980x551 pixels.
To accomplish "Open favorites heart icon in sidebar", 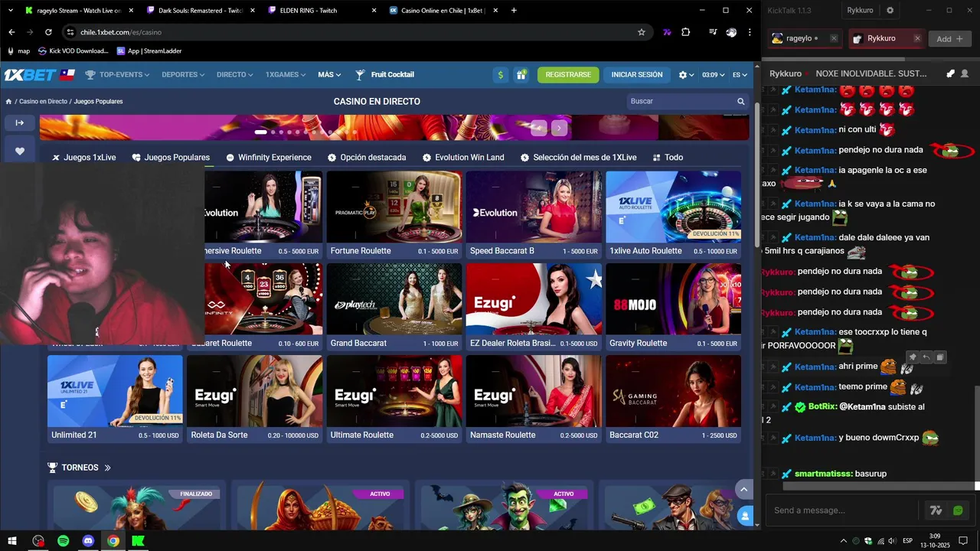I will tap(20, 151).
